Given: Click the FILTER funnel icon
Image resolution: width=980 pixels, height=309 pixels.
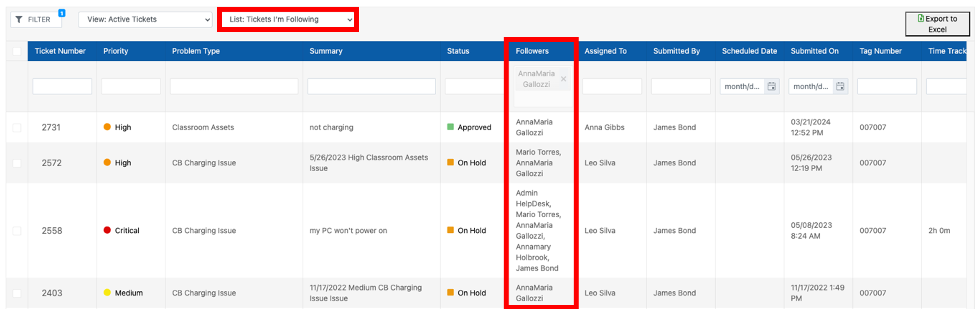Looking at the screenshot, I should pyautogui.click(x=19, y=19).
